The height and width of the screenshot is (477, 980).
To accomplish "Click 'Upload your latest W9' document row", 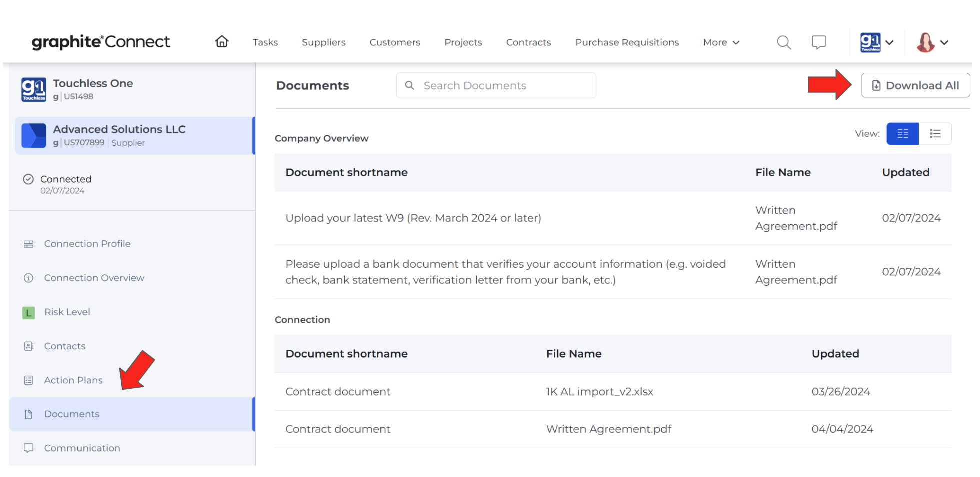I will pyautogui.click(x=413, y=218).
